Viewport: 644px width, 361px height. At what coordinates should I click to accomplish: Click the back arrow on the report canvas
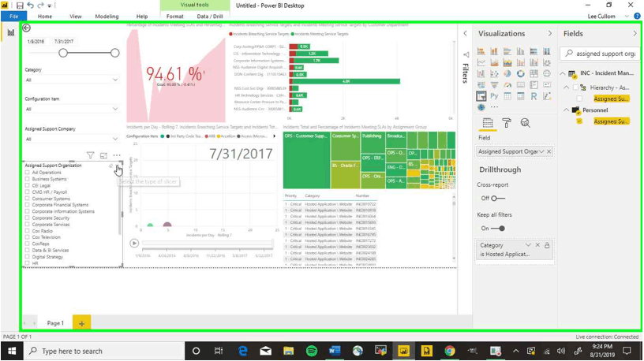(x=26, y=28)
